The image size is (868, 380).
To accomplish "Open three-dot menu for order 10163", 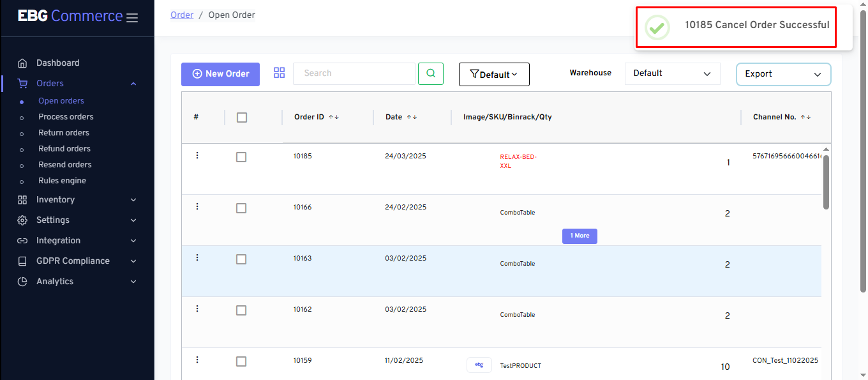I will coord(197,257).
